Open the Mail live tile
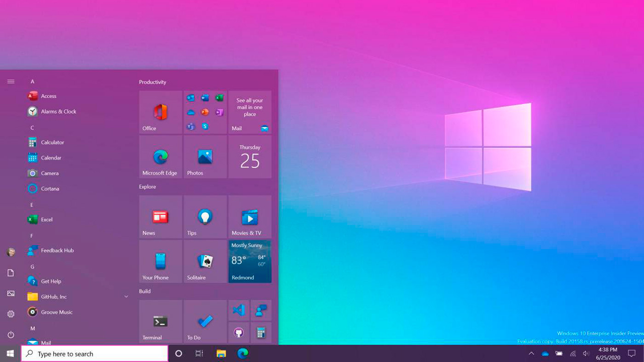 pos(250,112)
